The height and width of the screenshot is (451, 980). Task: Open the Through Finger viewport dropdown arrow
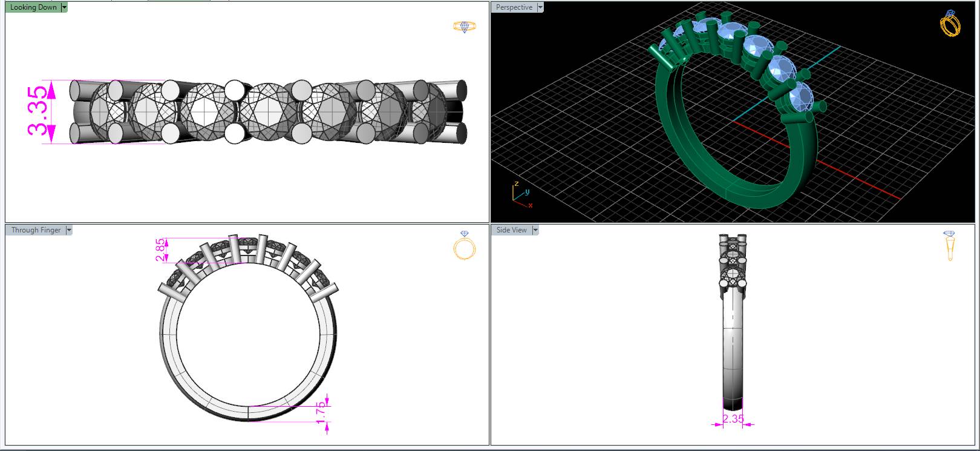tap(69, 230)
